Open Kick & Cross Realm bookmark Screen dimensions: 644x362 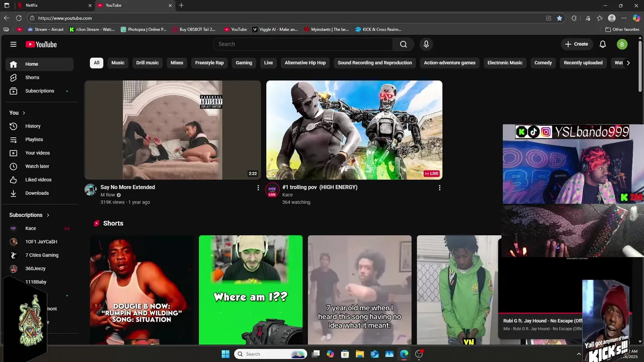tap(378, 29)
